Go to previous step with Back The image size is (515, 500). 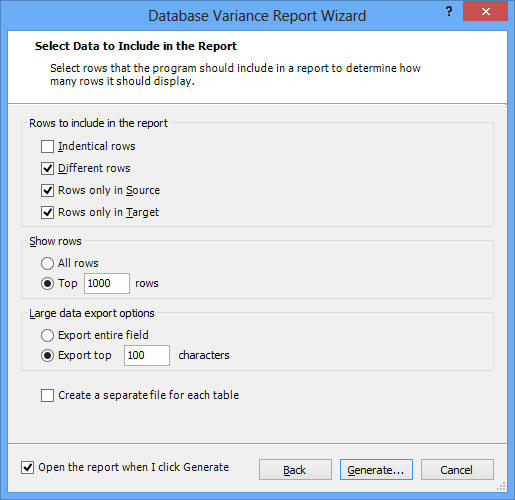(x=295, y=470)
